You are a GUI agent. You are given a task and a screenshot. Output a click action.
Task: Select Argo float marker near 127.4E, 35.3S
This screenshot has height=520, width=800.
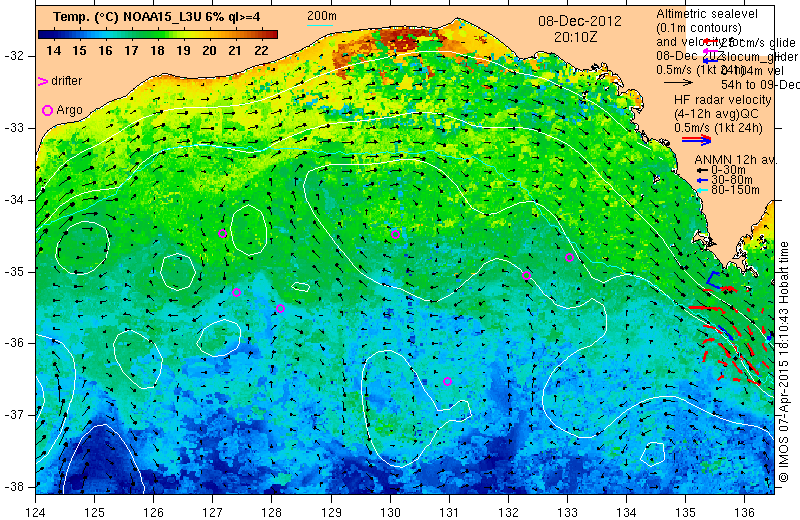pyautogui.click(x=236, y=292)
